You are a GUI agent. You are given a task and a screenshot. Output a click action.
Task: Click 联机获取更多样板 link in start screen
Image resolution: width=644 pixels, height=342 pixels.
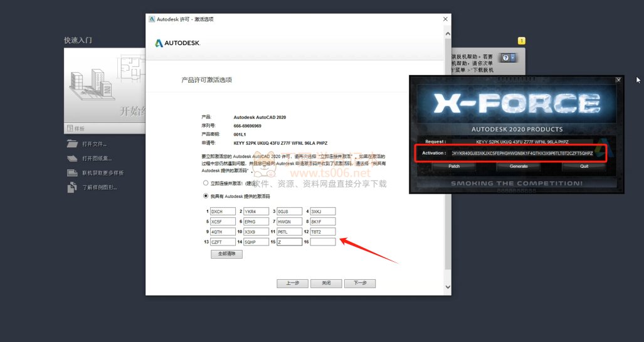tap(103, 173)
